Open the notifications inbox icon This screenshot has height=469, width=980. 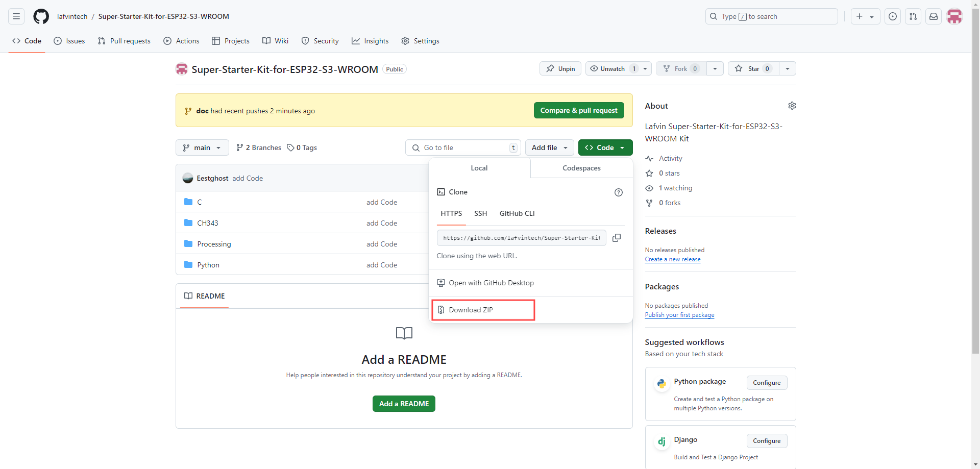[933, 16]
